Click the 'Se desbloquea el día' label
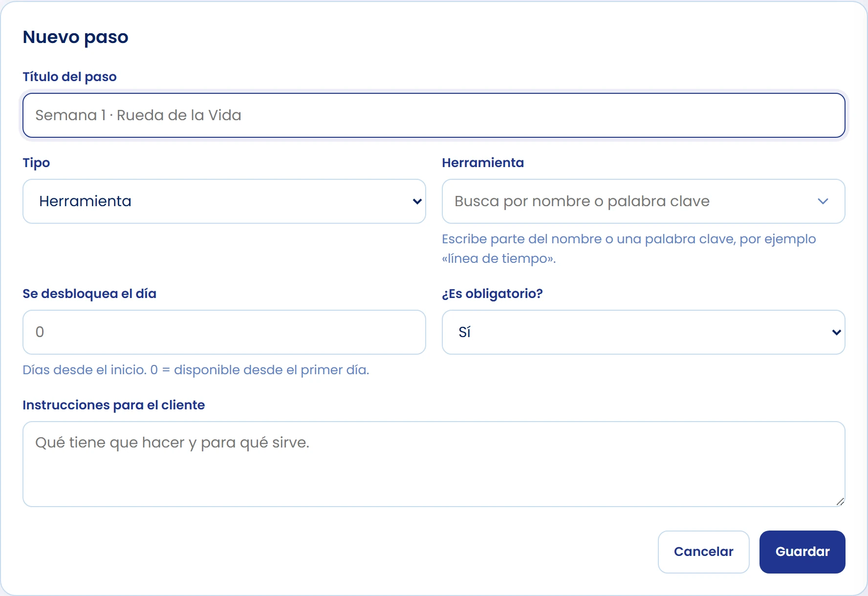The width and height of the screenshot is (868, 596). click(89, 294)
